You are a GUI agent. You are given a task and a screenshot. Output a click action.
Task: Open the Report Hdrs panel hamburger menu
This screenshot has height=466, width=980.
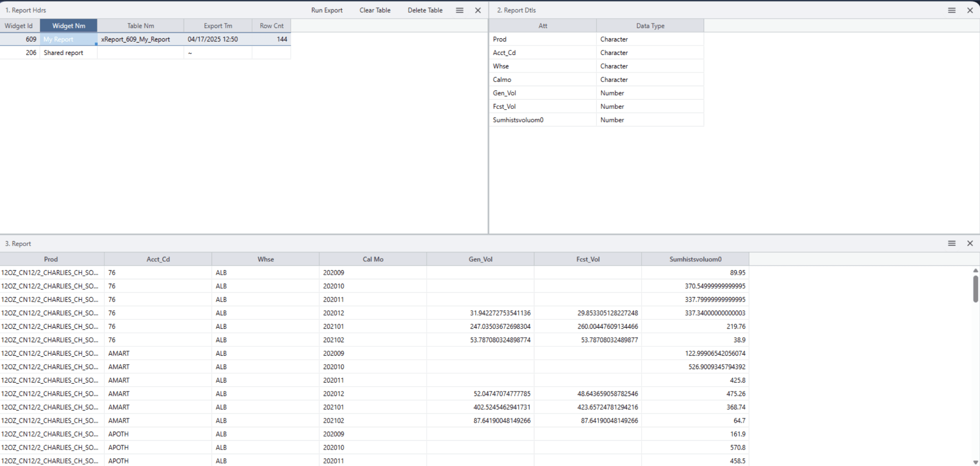(459, 10)
